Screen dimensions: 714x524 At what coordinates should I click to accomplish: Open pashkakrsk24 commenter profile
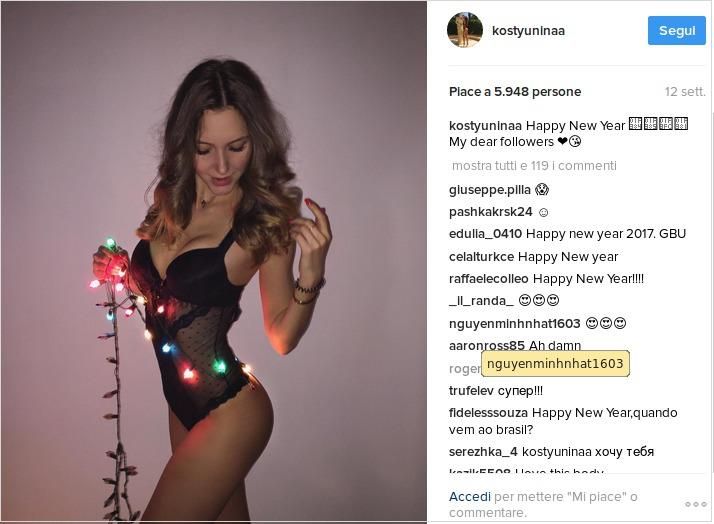click(x=491, y=212)
